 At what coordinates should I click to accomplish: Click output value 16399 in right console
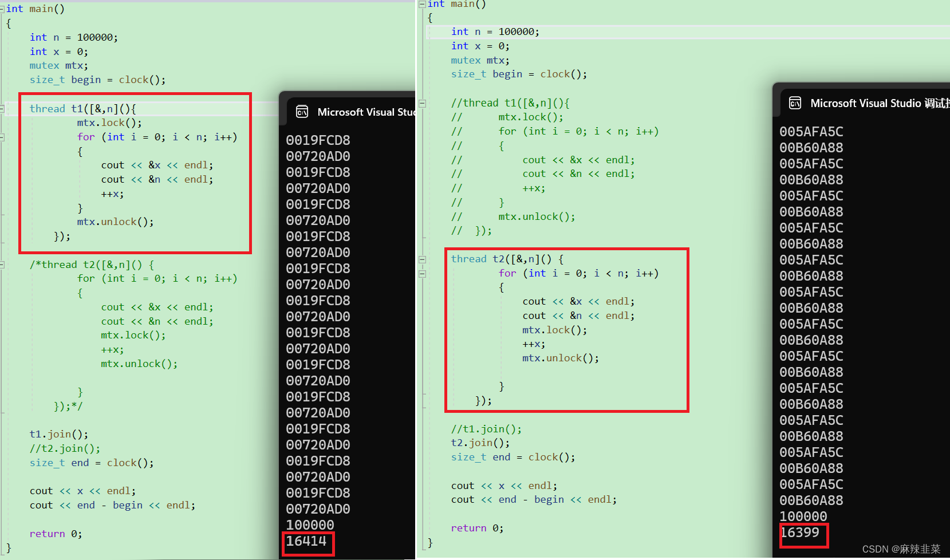(x=800, y=533)
